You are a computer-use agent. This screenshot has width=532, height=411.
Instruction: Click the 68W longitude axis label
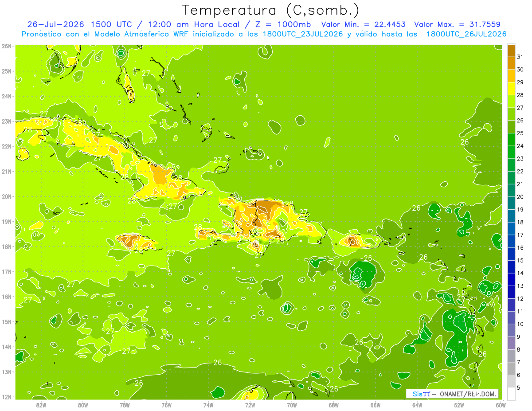click(334, 405)
